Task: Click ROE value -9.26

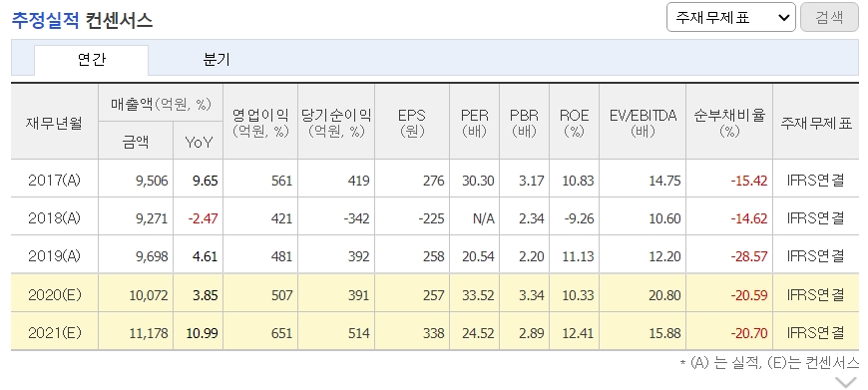Action: (579, 218)
